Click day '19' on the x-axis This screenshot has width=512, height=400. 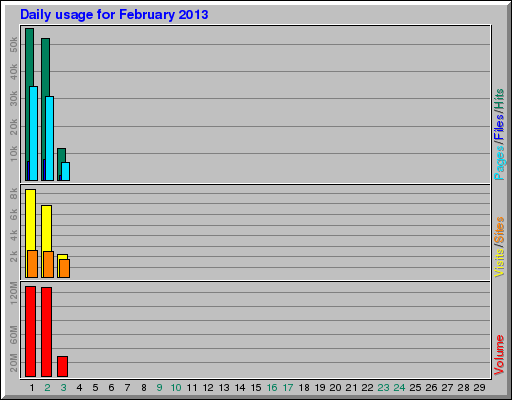(320, 388)
